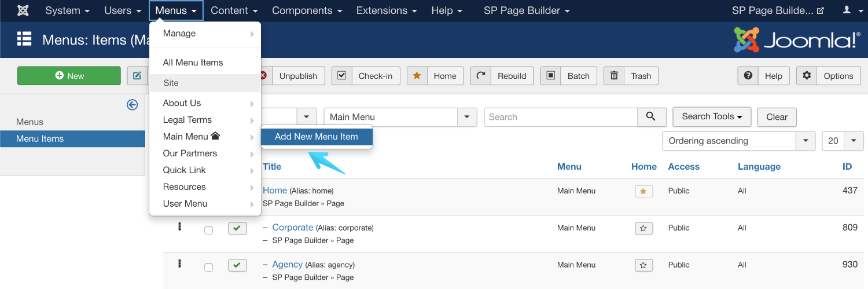
Task: Open the Main Menu selection dropdown
Action: point(400,117)
